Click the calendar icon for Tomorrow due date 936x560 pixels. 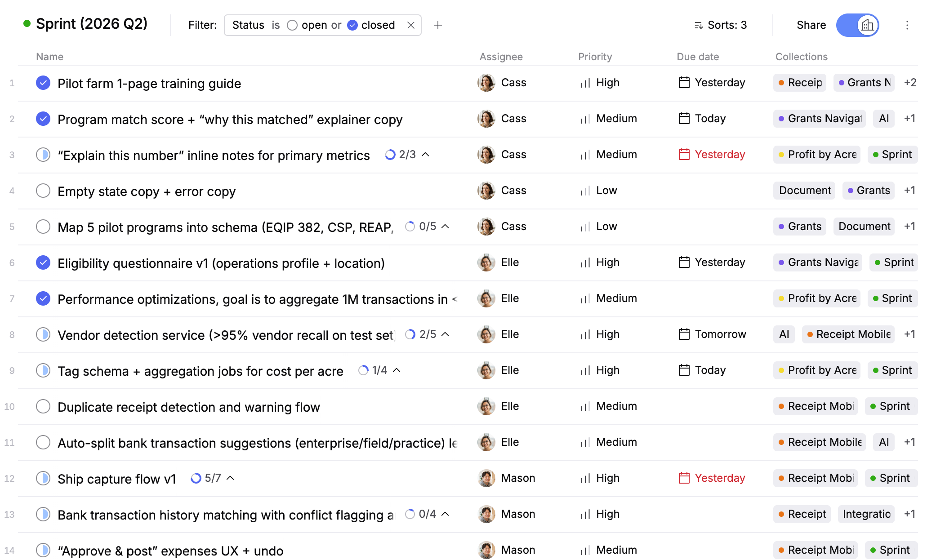point(684,334)
